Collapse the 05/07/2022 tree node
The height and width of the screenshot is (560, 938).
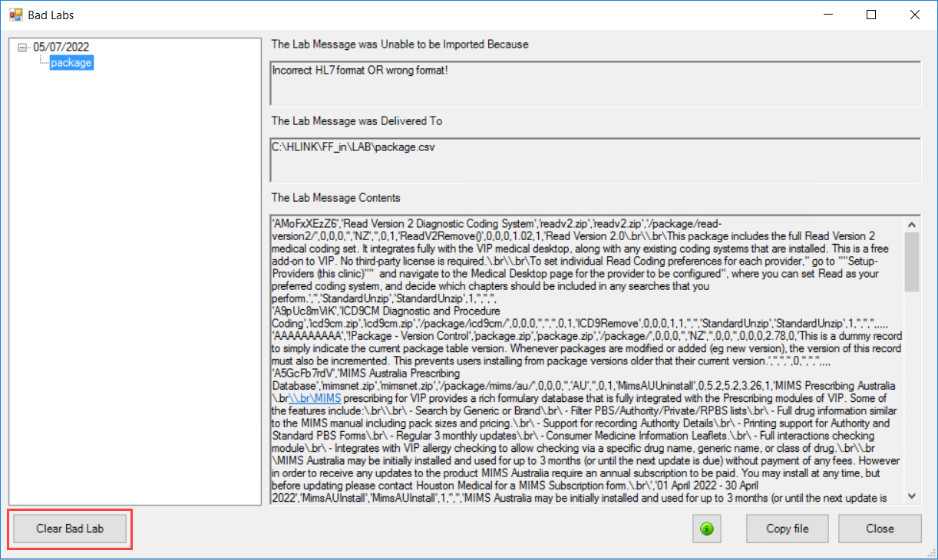[x=22, y=48]
